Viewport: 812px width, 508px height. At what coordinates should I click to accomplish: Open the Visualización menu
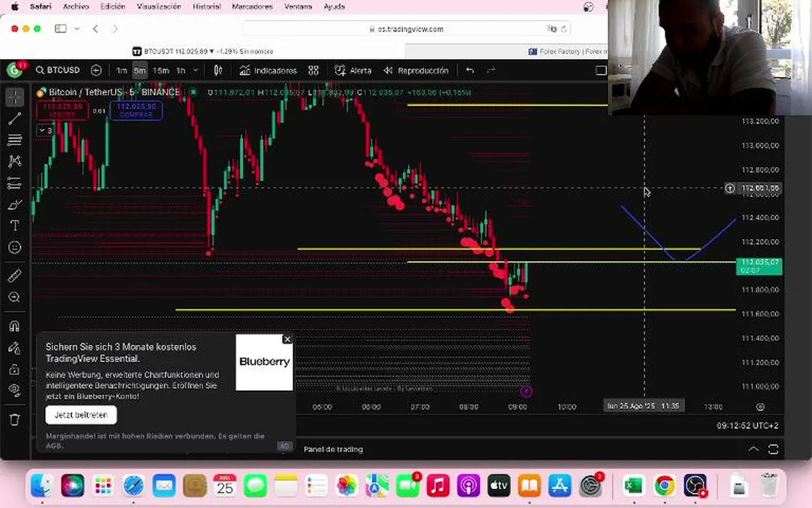pyautogui.click(x=159, y=7)
